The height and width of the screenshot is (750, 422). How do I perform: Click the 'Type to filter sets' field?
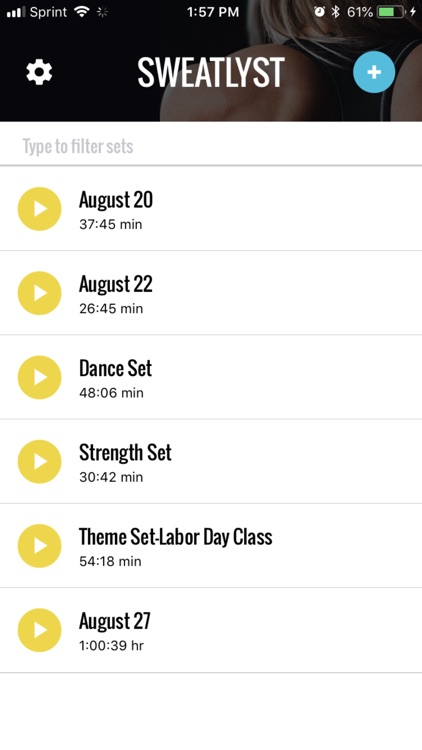211,146
